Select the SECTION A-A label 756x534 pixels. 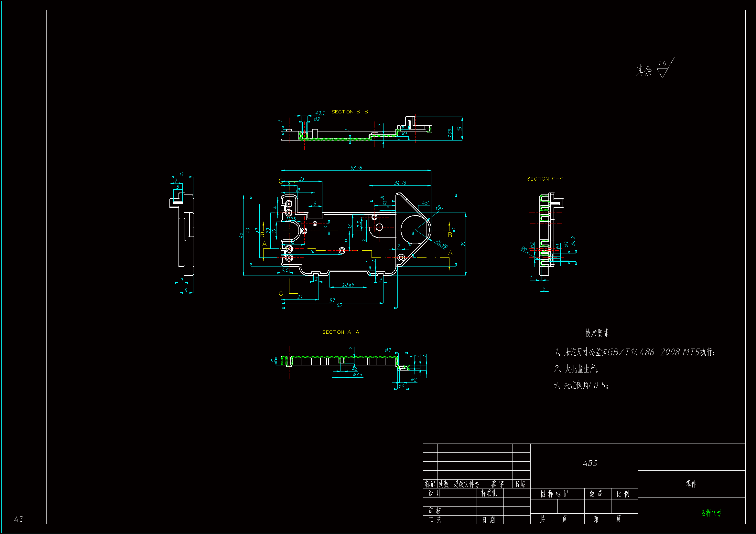[x=340, y=332]
